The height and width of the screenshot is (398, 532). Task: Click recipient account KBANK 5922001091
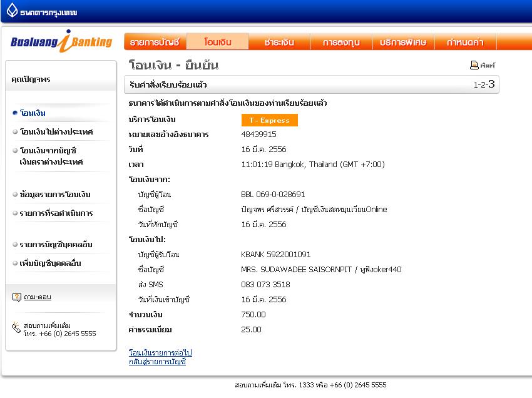pos(275,255)
